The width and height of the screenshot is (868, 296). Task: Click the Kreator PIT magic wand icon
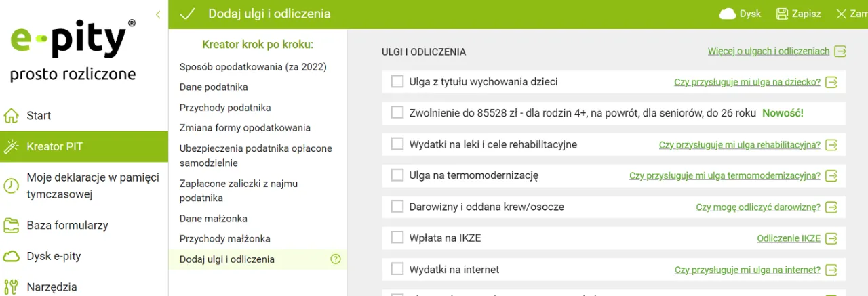tap(11, 146)
